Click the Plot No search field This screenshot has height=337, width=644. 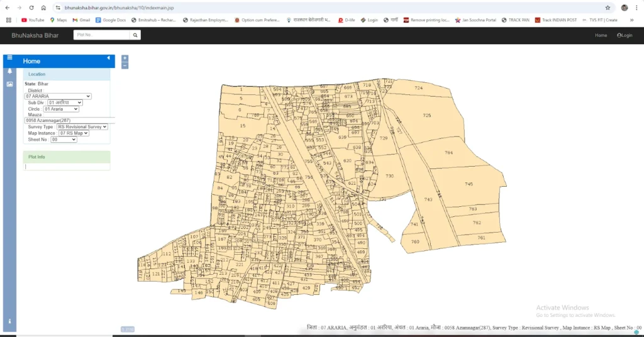(x=101, y=35)
